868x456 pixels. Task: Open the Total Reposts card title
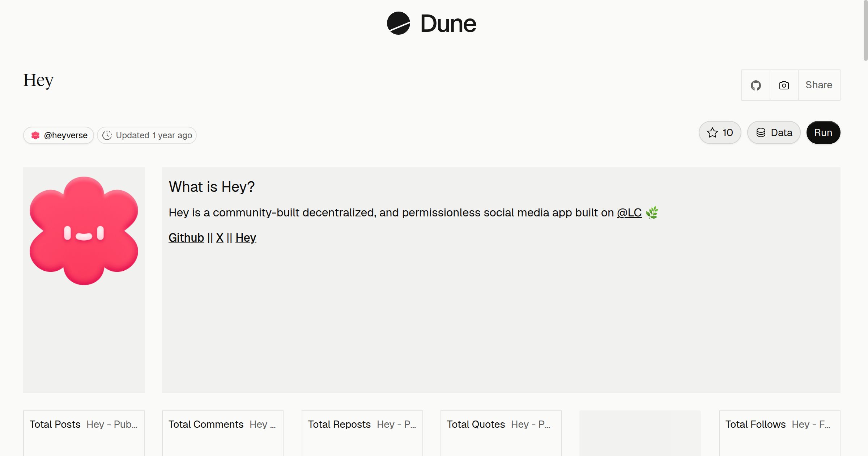[x=339, y=424]
